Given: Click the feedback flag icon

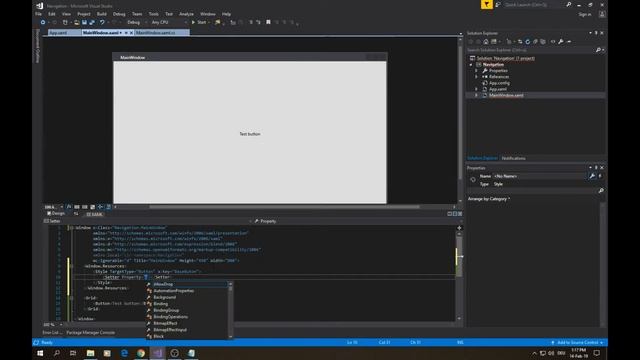Looking at the screenshot, I should click(487, 4).
